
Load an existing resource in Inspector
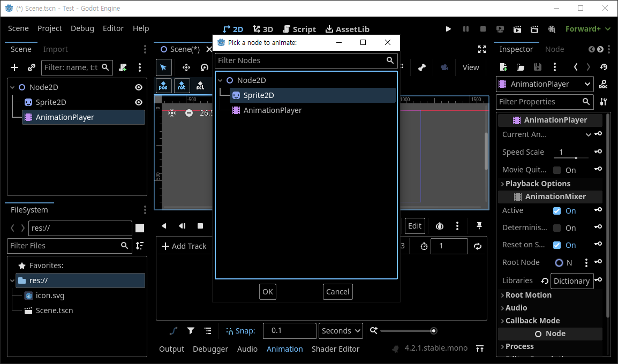[520, 67]
